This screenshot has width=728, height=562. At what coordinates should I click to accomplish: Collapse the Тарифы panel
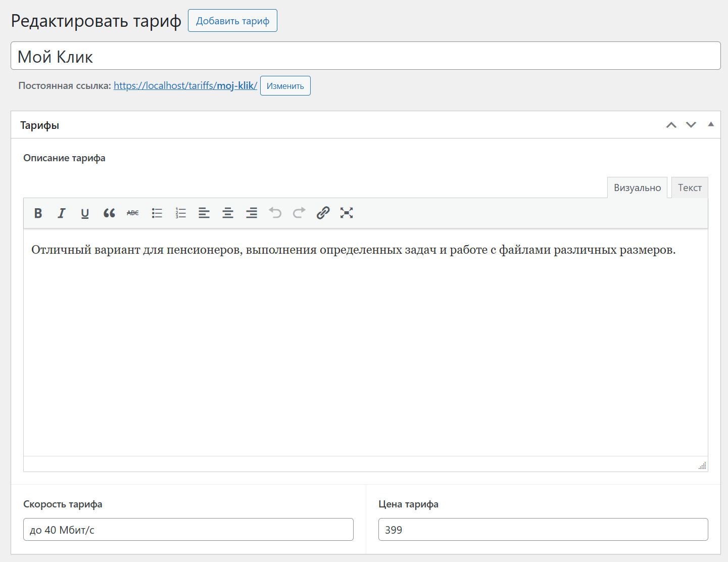click(711, 124)
